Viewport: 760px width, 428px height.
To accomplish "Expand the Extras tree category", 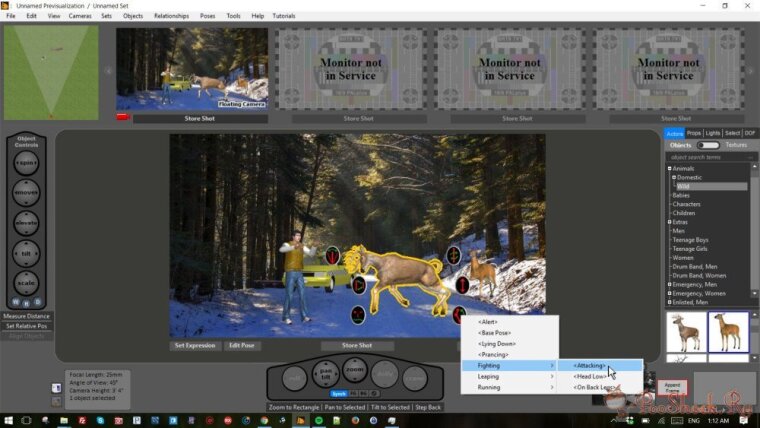I will [671, 221].
